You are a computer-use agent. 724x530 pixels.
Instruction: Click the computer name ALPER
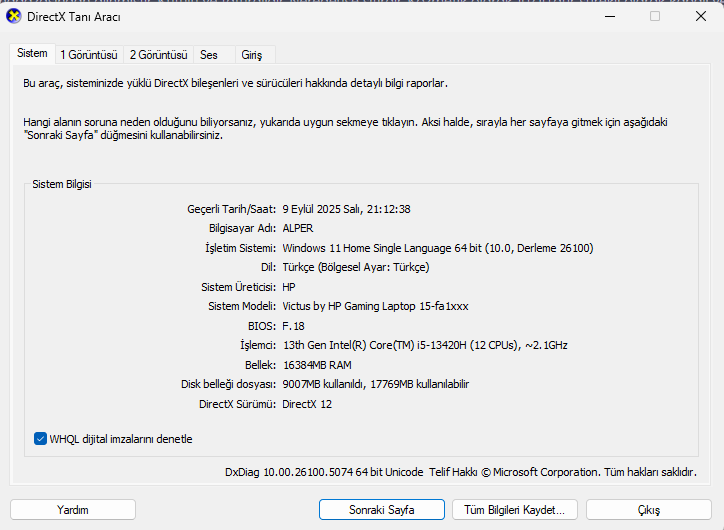pyautogui.click(x=298, y=229)
